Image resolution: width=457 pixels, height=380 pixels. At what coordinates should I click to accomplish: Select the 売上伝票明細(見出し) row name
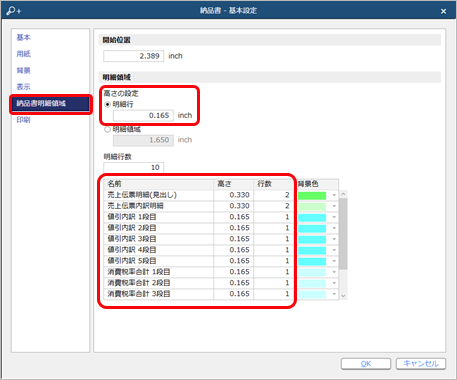coord(142,195)
